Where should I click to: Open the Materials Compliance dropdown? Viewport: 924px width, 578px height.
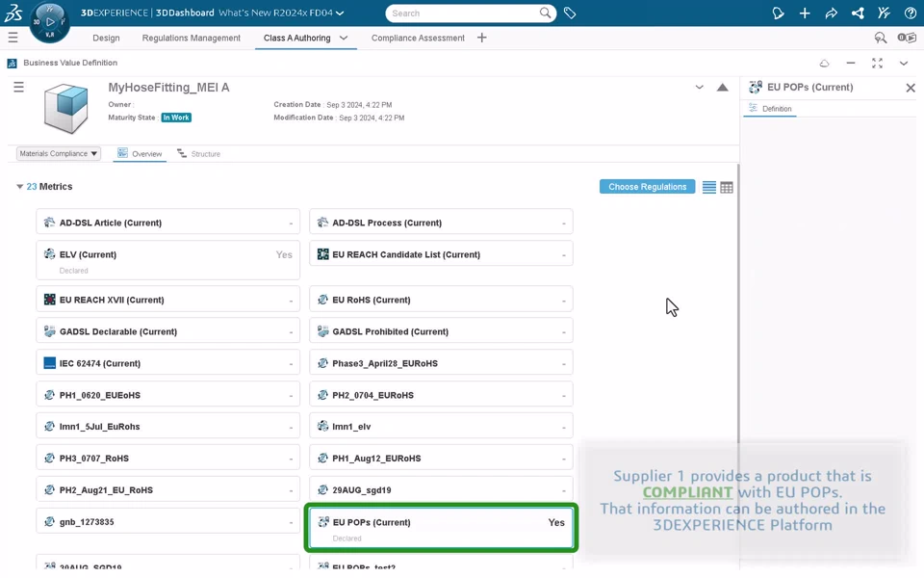coord(58,153)
